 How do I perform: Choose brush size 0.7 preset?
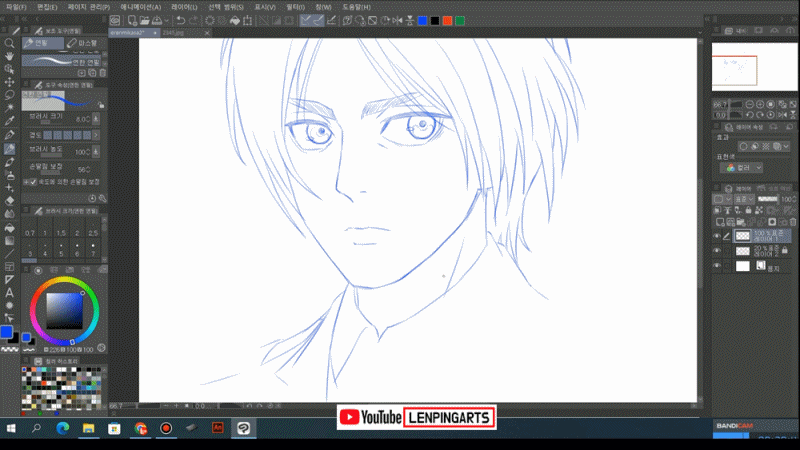point(30,227)
